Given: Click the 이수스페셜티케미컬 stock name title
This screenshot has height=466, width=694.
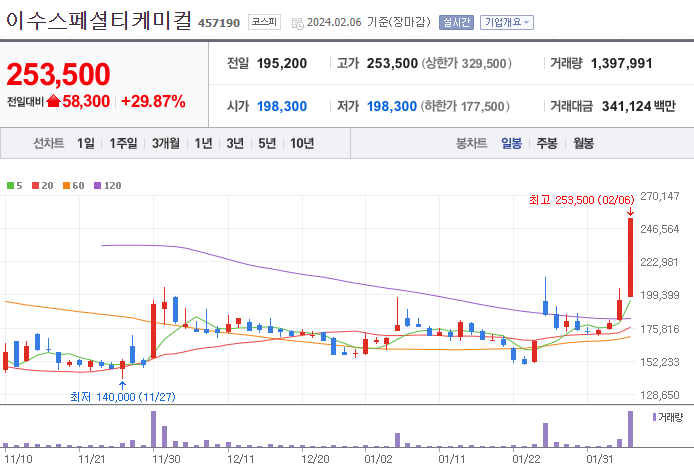Looking at the screenshot, I should (x=99, y=20).
